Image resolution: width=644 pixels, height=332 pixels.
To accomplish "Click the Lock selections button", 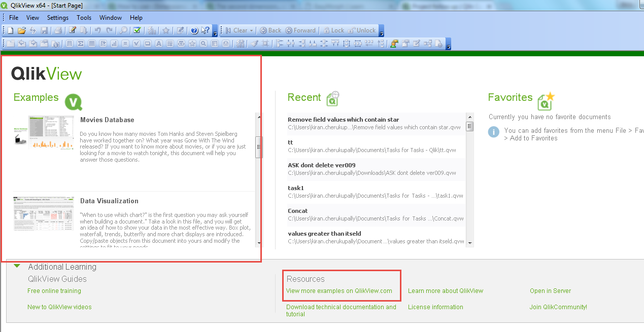I will point(334,30).
